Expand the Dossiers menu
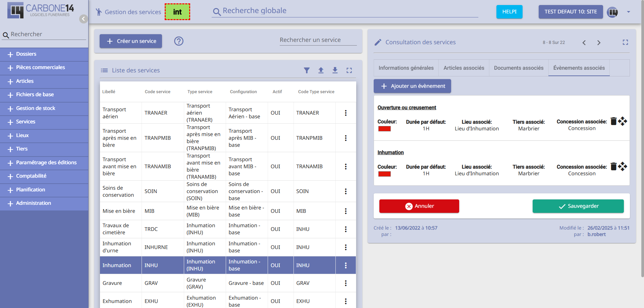 pyautogui.click(x=44, y=54)
